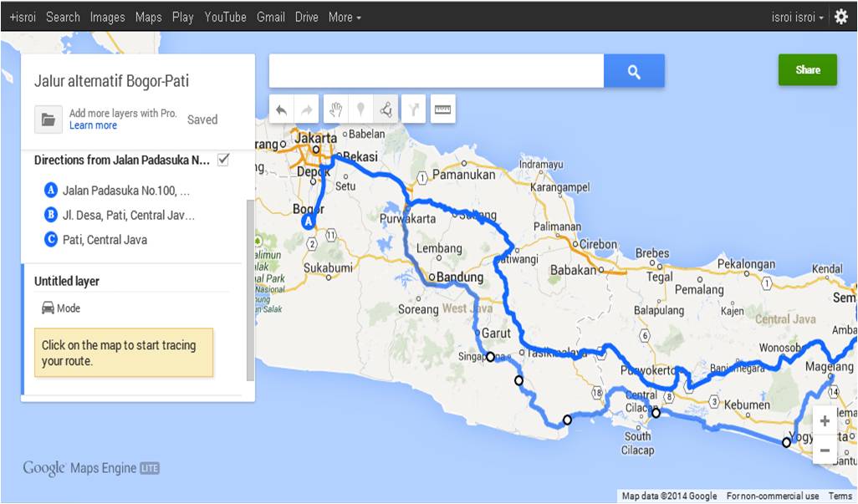This screenshot has height=504, width=858.
Task: Zoom in with the plus button
Action: [825, 421]
